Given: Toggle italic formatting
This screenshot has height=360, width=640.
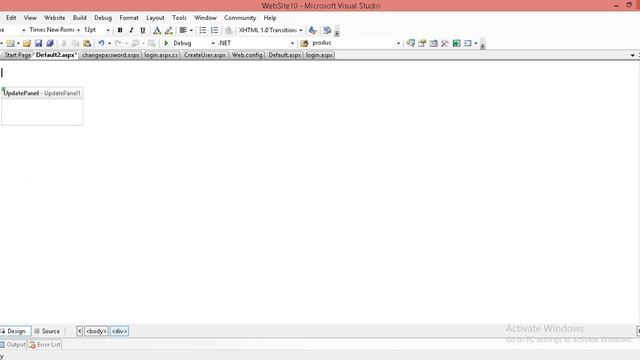Looking at the screenshot, I should [x=131, y=30].
